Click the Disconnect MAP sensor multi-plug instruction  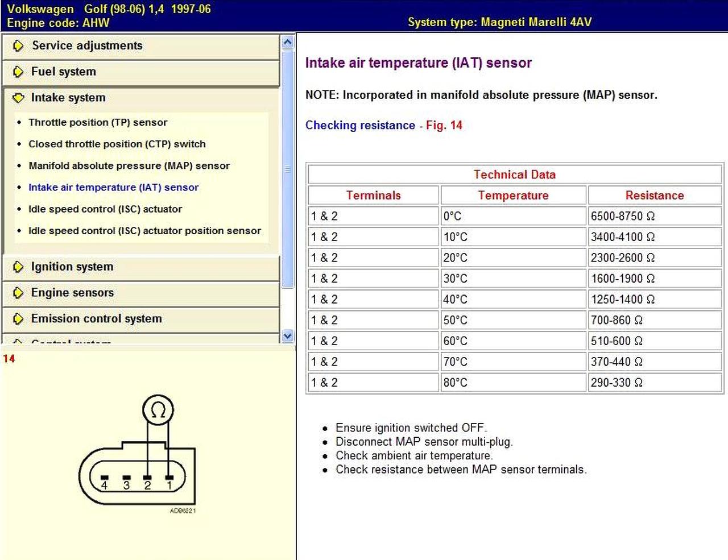424,442
